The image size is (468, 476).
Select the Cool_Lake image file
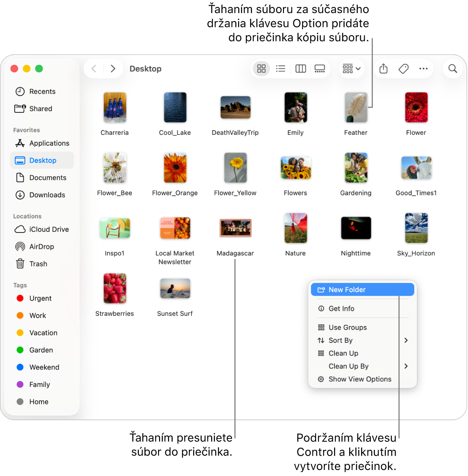tap(175, 107)
